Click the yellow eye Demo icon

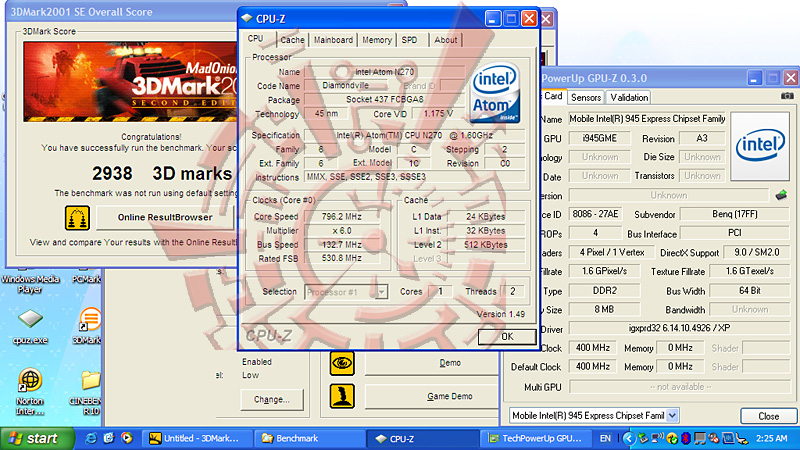(342, 363)
